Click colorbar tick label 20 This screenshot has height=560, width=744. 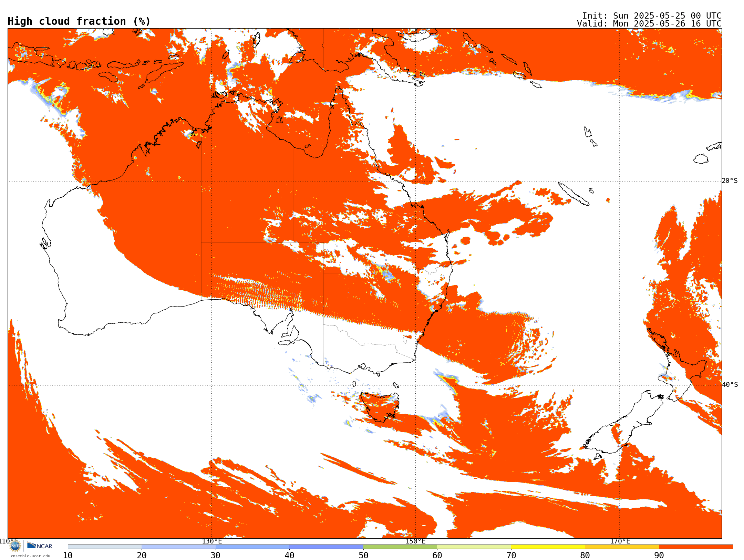(x=142, y=556)
